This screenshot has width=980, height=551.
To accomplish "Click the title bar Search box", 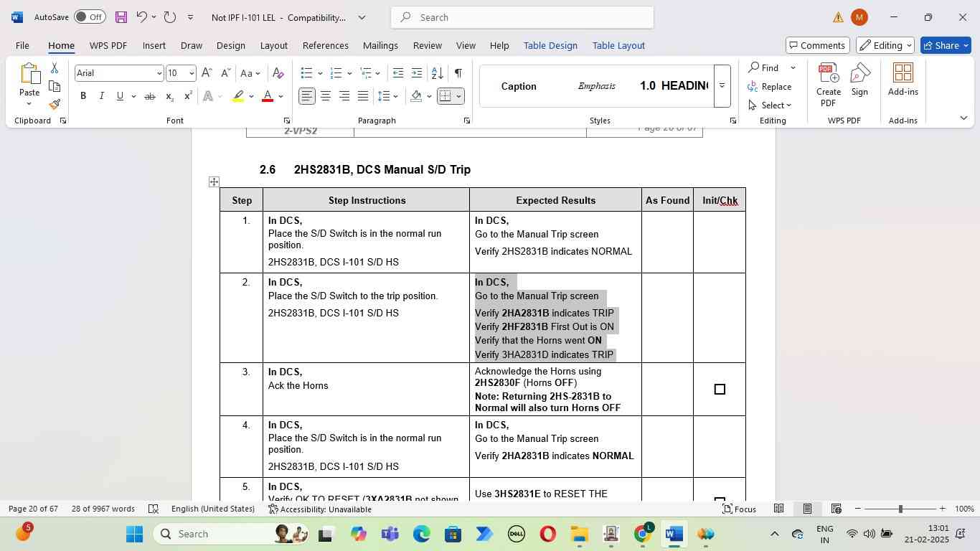I will click(522, 17).
